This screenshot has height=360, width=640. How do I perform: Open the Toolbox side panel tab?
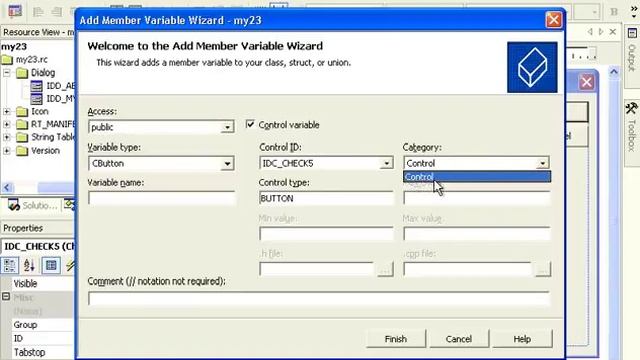[x=632, y=132]
